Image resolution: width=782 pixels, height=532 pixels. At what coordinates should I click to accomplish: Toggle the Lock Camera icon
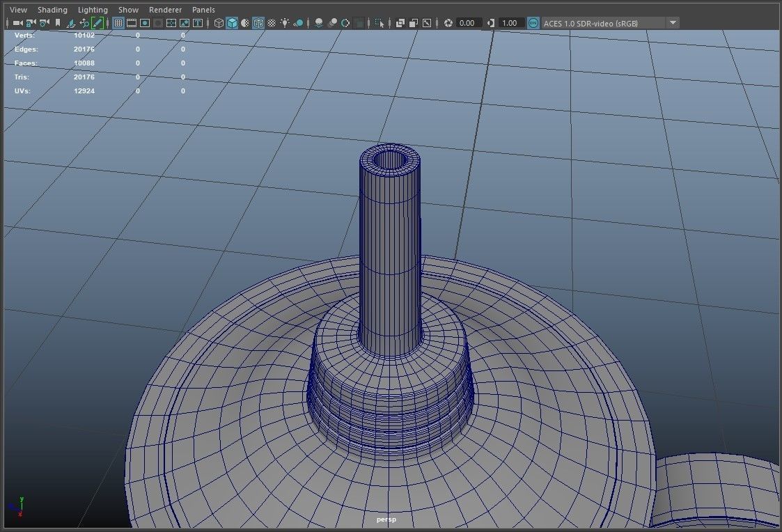pyautogui.click(x=31, y=23)
